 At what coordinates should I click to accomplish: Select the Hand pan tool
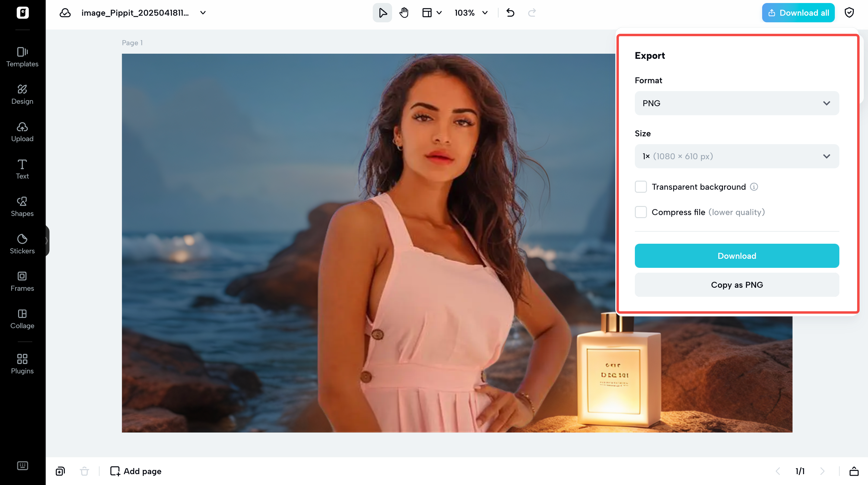404,12
